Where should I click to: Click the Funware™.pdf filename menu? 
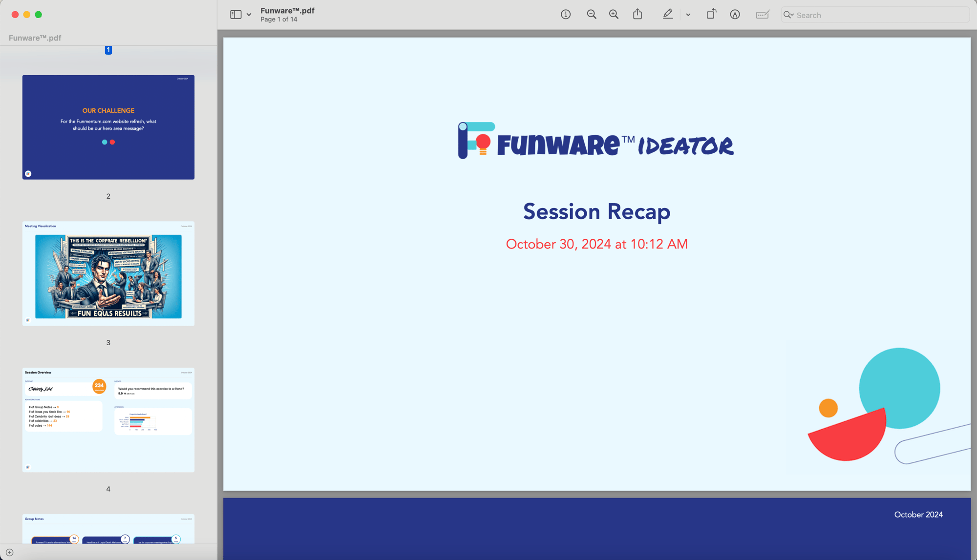pyautogui.click(x=287, y=10)
